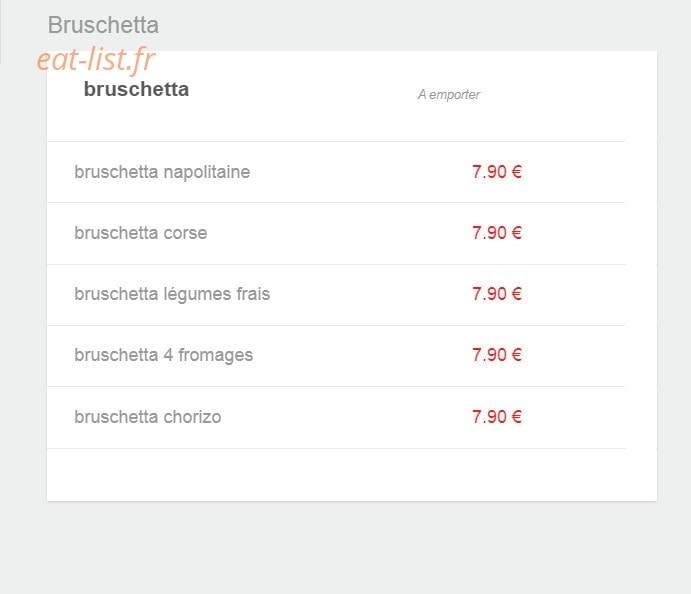The height and width of the screenshot is (594, 691).
Task: Select the Bruschetta section heading
Action: click(x=103, y=25)
